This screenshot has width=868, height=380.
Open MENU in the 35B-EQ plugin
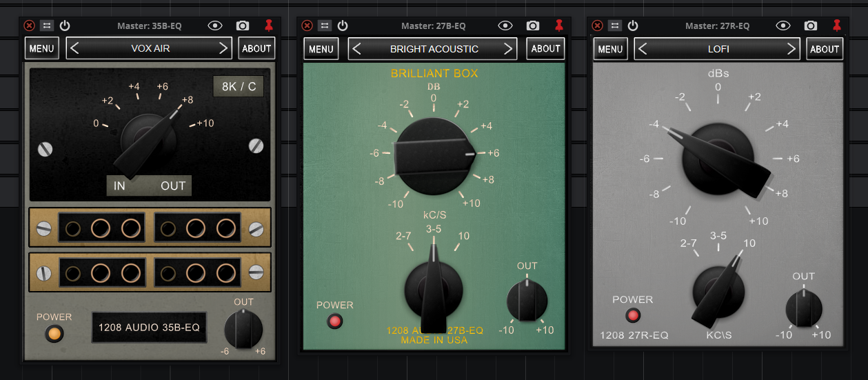(x=42, y=48)
